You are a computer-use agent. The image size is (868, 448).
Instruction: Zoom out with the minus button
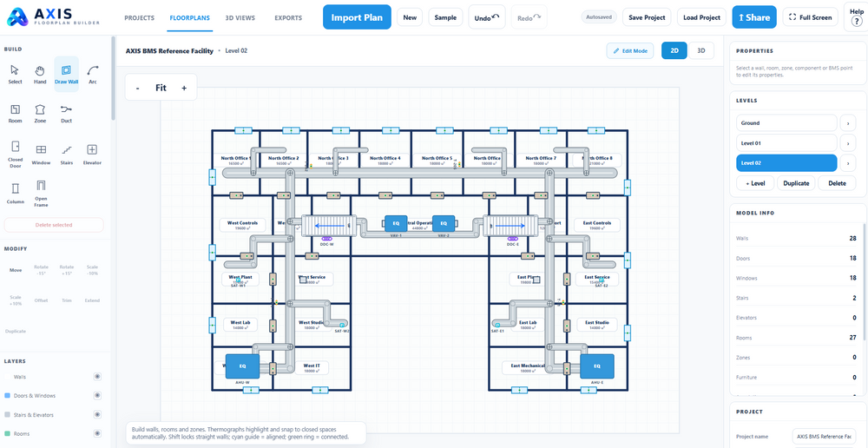pyautogui.click(x=137, y=88)
